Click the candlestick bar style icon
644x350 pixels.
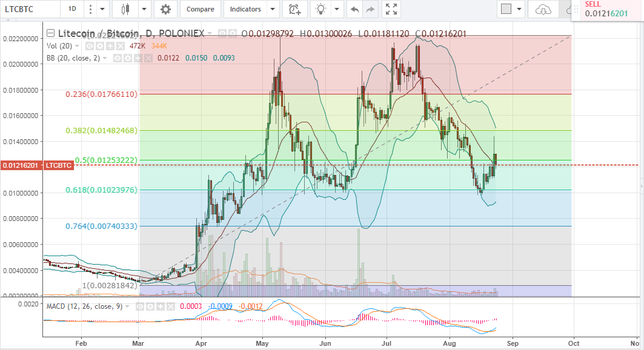click(125, 9)
